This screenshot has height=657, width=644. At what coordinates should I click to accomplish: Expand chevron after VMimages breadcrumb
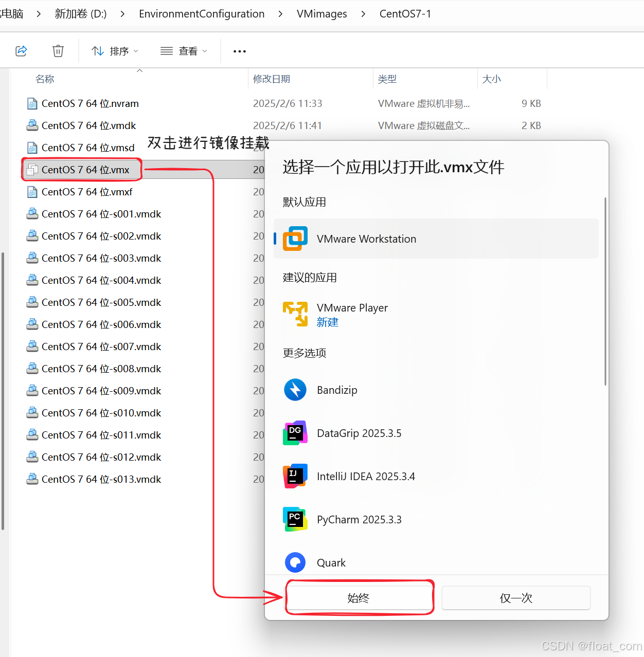(x=363, y=14)
